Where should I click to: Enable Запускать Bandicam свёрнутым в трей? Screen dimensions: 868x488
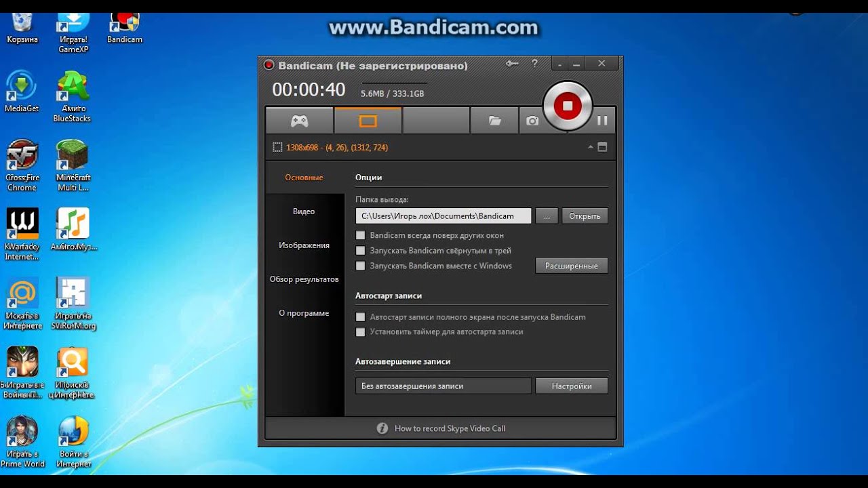[x=361, y=250]
